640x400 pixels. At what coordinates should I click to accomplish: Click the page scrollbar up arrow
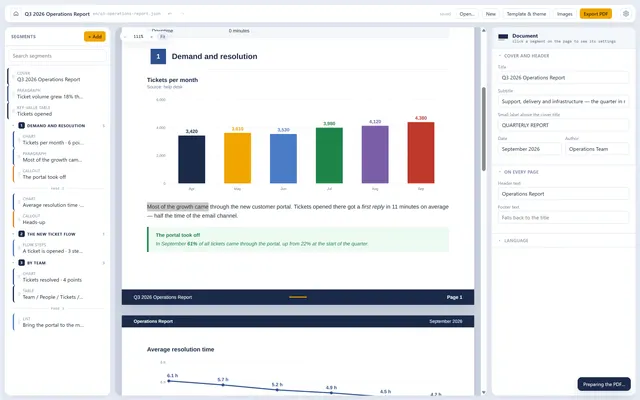coord(483,31)
